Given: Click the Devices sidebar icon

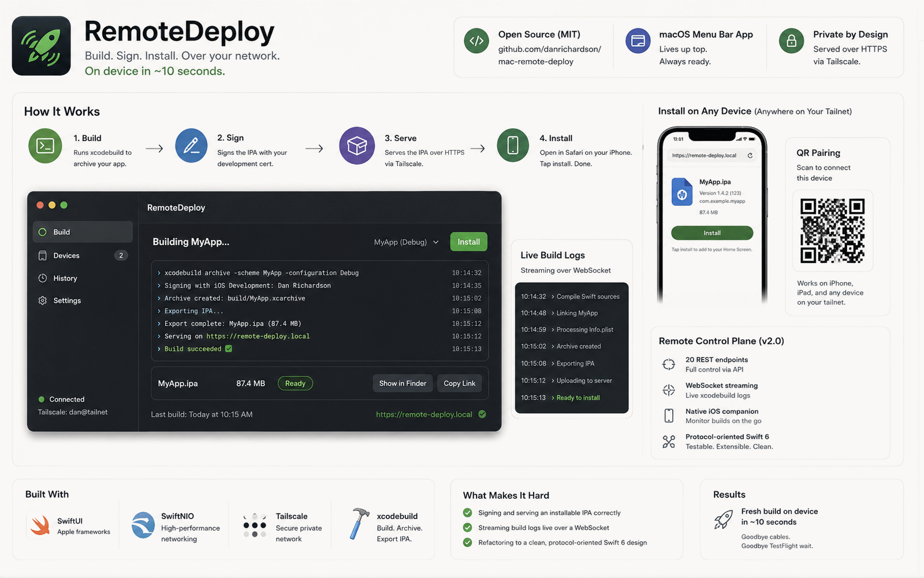Looking at the screenshot, I should pyautogui.click(x=42, y=255).
